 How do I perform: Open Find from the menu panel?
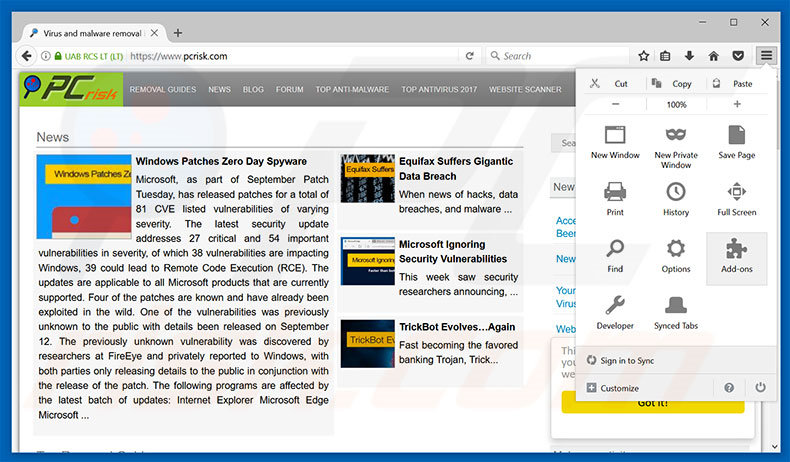tap(615, 256)
